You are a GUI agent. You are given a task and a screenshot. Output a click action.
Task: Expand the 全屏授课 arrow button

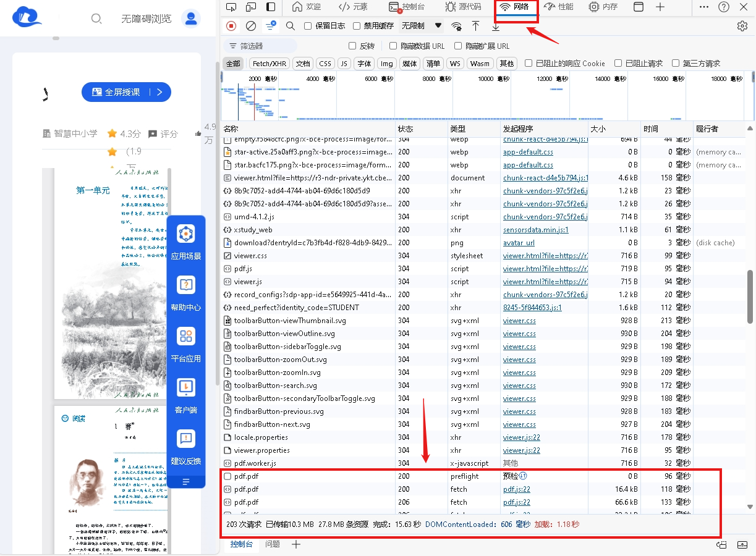(x=159, y=92)
